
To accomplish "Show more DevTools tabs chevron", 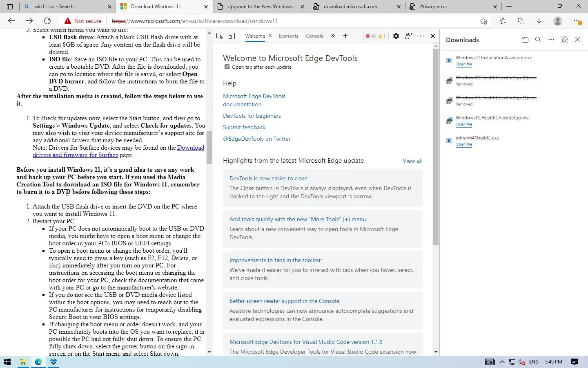I will [x=333, y=36].
